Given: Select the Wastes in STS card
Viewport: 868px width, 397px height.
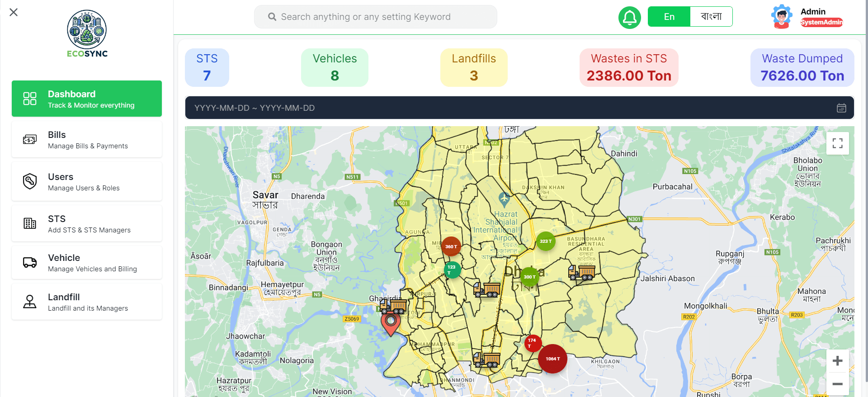Looking at the screenshot, I should (x=629, y=67).
